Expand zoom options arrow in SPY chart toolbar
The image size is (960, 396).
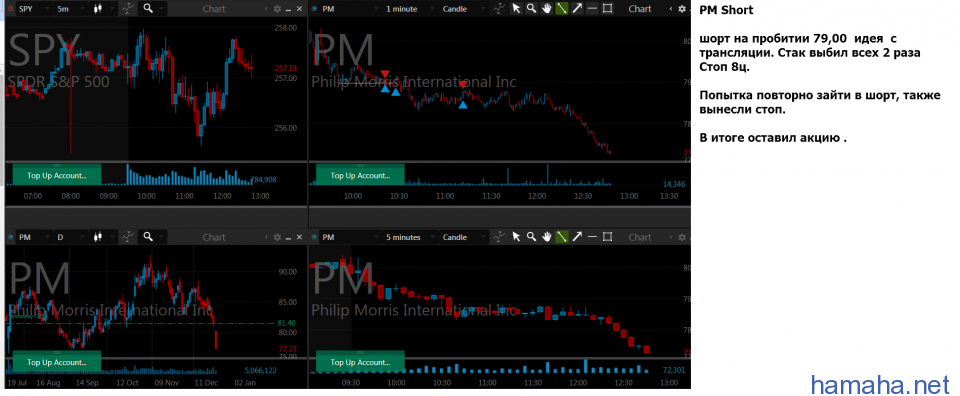[161, 9]
